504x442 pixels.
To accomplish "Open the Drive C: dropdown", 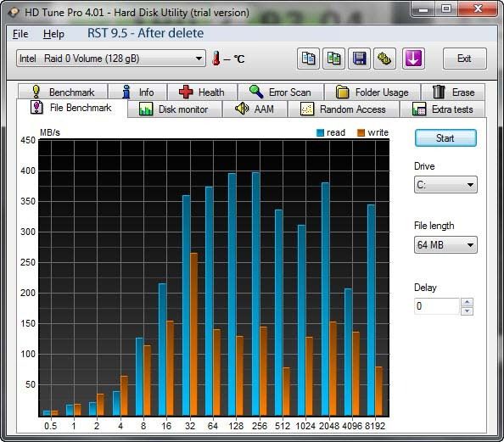I will (445, 184).
